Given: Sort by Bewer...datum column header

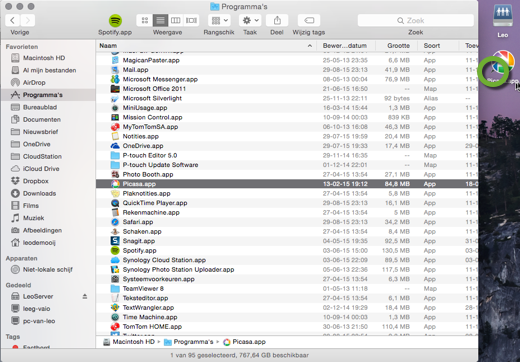Looking at the screenshot, I should 345,46.
